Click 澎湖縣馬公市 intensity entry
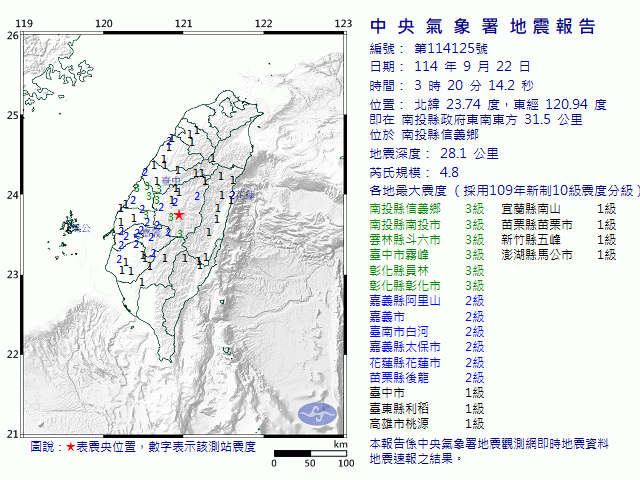 pyautogui.click(x=558, y=255)
